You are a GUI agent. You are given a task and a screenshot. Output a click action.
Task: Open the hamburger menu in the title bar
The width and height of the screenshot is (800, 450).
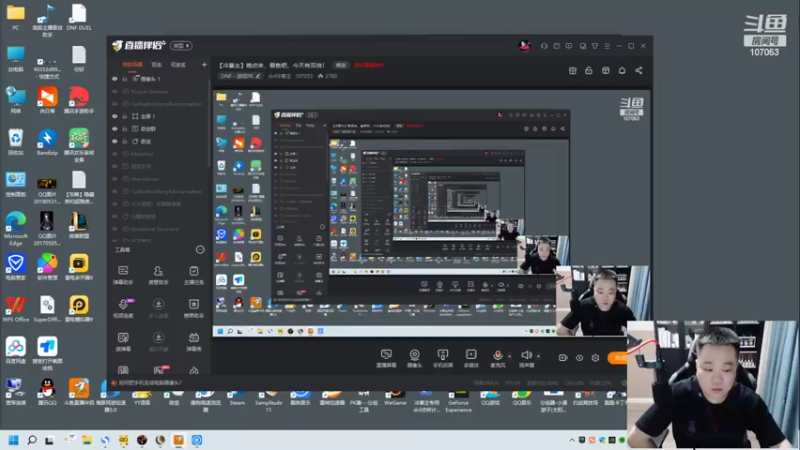(x=607, y=46)
